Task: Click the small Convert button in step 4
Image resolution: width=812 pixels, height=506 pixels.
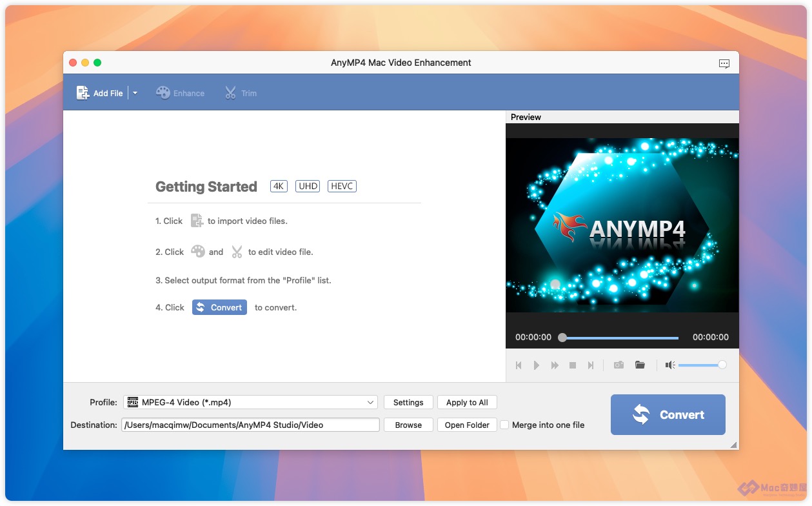Action: pos(219,307)
